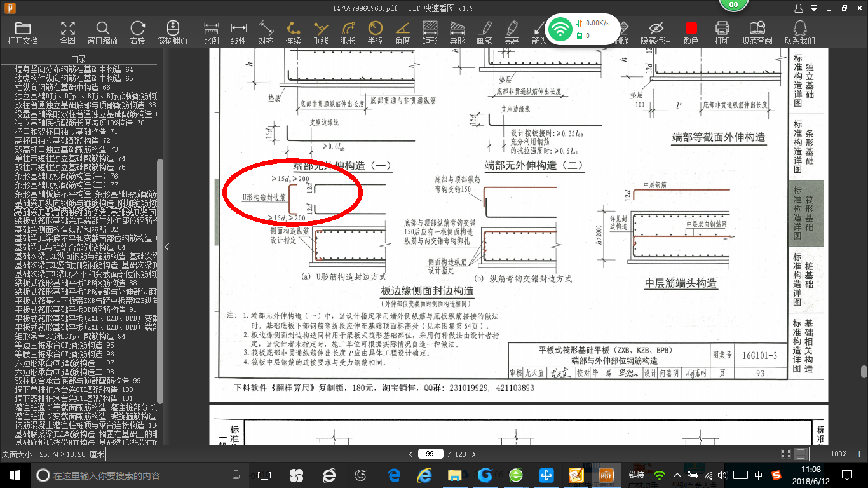Open a document with 打开文档

(x=23, y=32)
